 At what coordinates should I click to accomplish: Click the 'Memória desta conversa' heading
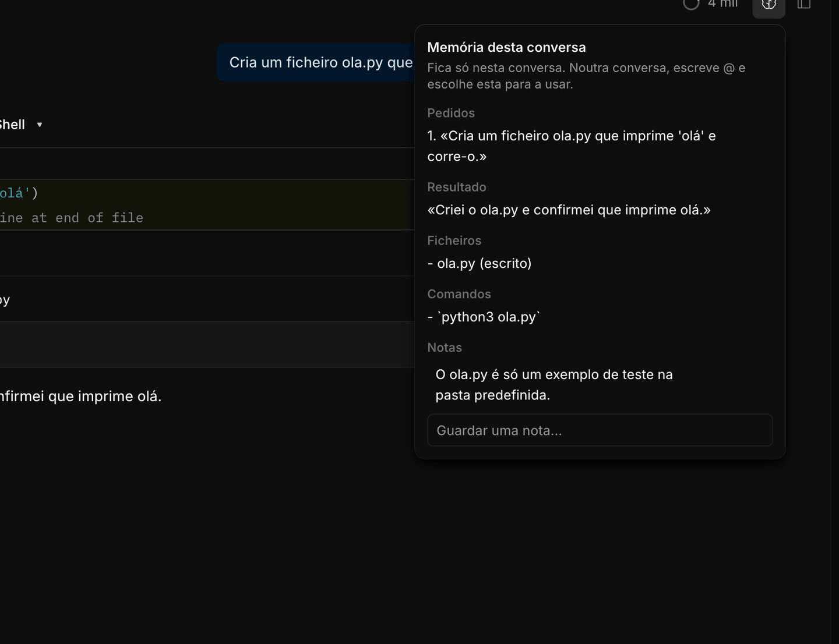(x=506, y=47)
